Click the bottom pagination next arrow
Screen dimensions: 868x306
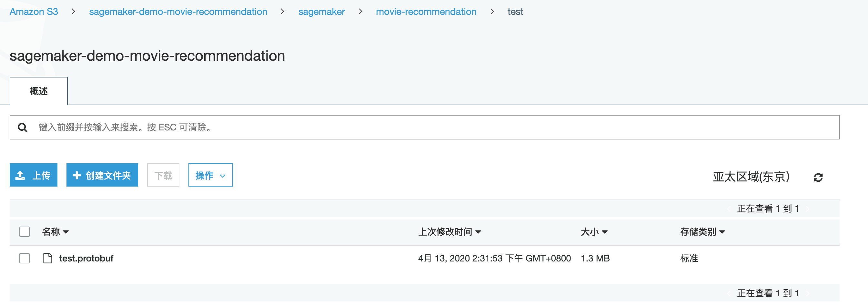click(808, 293)
